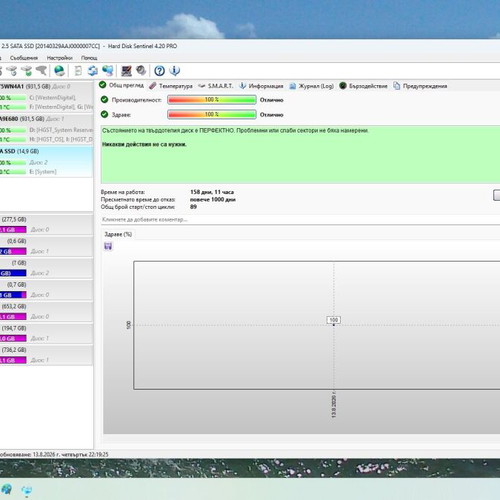This screenshot has height=500, width=500.
Task: Click the network computers toolbar icon
Action: pyautogui.click(x=108, y=71)
